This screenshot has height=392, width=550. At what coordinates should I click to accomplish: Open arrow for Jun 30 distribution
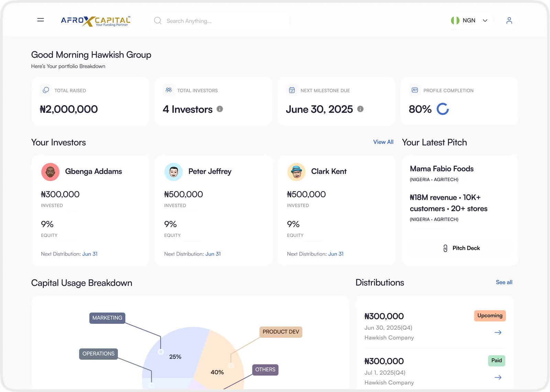(x=498, y=332)
